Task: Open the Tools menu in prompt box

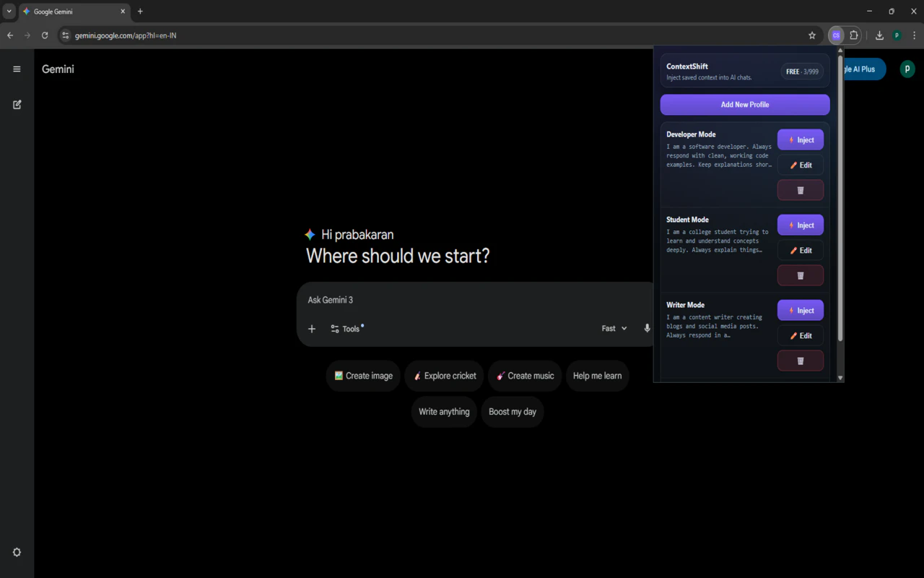Action: click(x=346, y=329)
